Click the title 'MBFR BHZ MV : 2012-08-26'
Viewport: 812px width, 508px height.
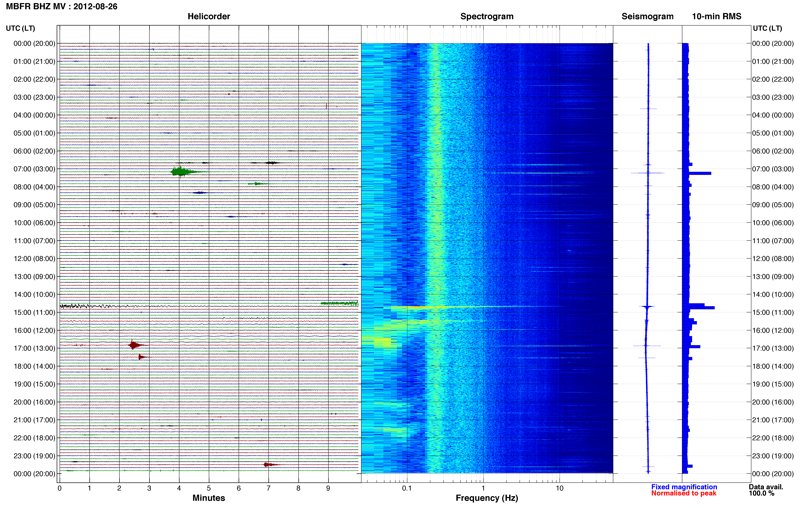[62, 6]
